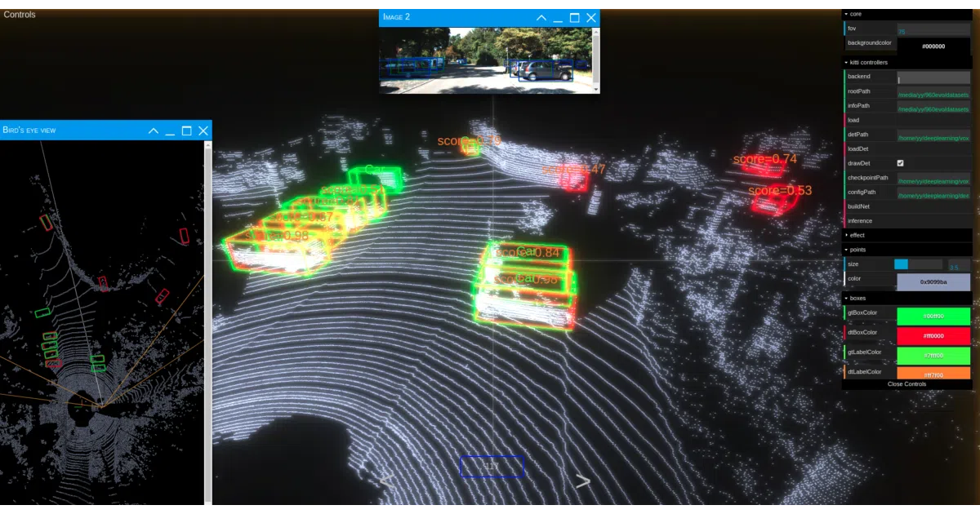Click the infoPath input field
The height and width of the screenshot is (514, 980).
pos(933,107)
